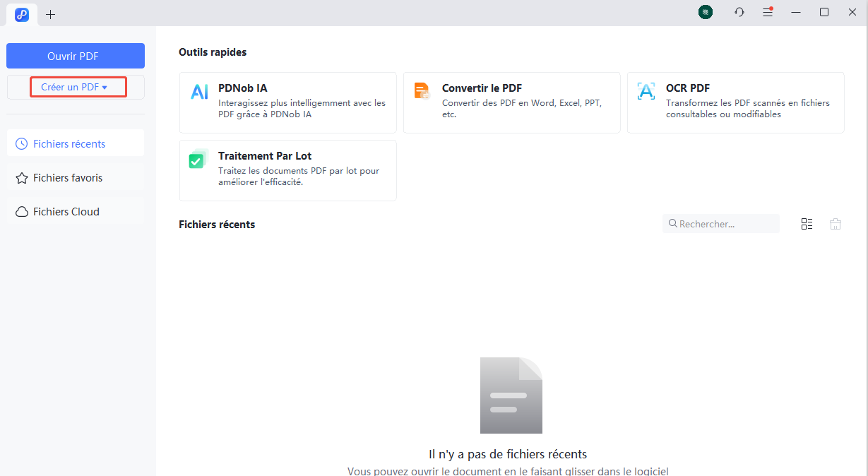
Task: Click the Ouvrir PDF button
Action: (x=75, y=55)
